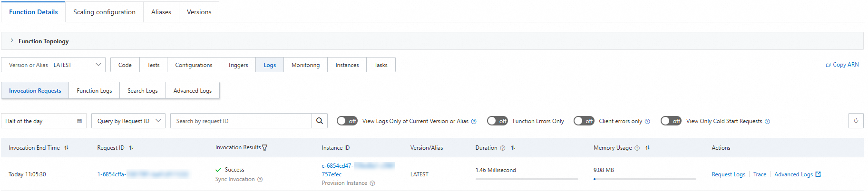Toggle Client errors only switch
The width and height of the screenshot is (868, 192).
[584, 121]
